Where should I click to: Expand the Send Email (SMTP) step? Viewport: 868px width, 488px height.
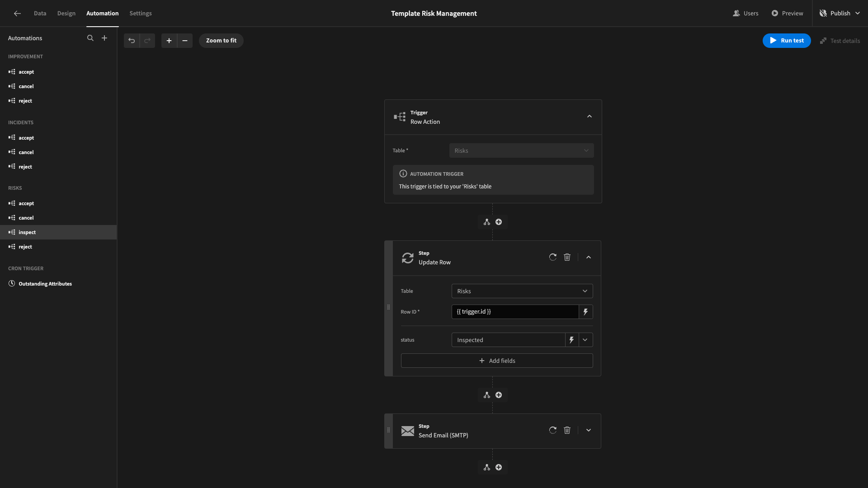589,430
